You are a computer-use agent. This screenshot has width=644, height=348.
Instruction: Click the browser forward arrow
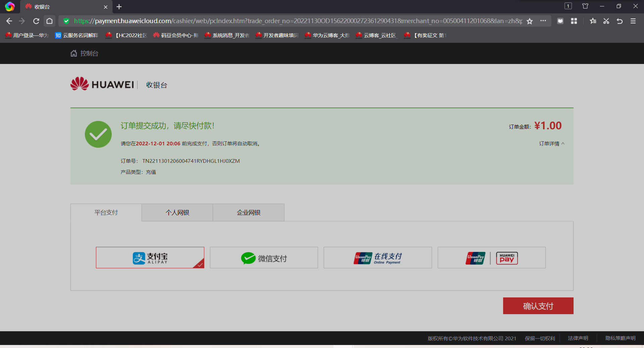click(x=22, y=21)
